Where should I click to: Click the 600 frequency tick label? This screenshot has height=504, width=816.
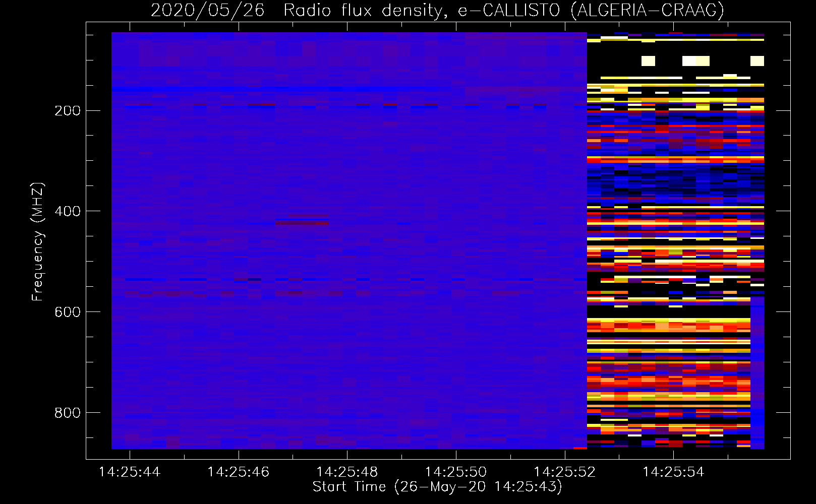point(68,312)
